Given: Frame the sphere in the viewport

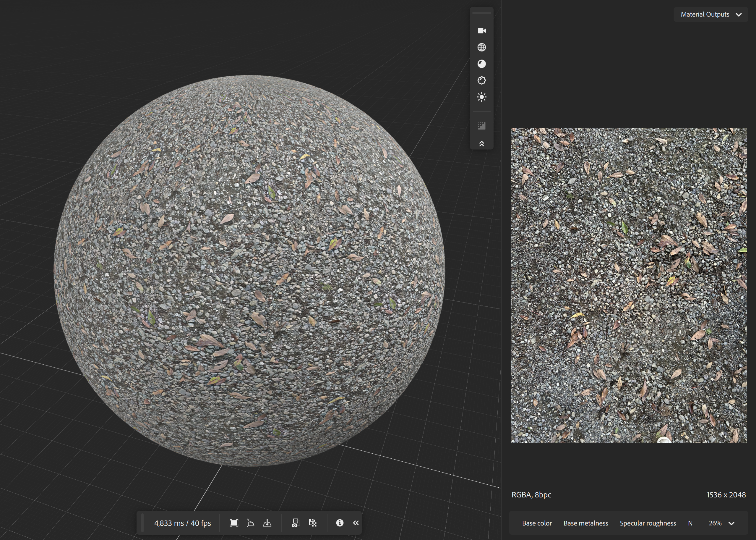Looking at the screenshot, I should pos(234,523).
